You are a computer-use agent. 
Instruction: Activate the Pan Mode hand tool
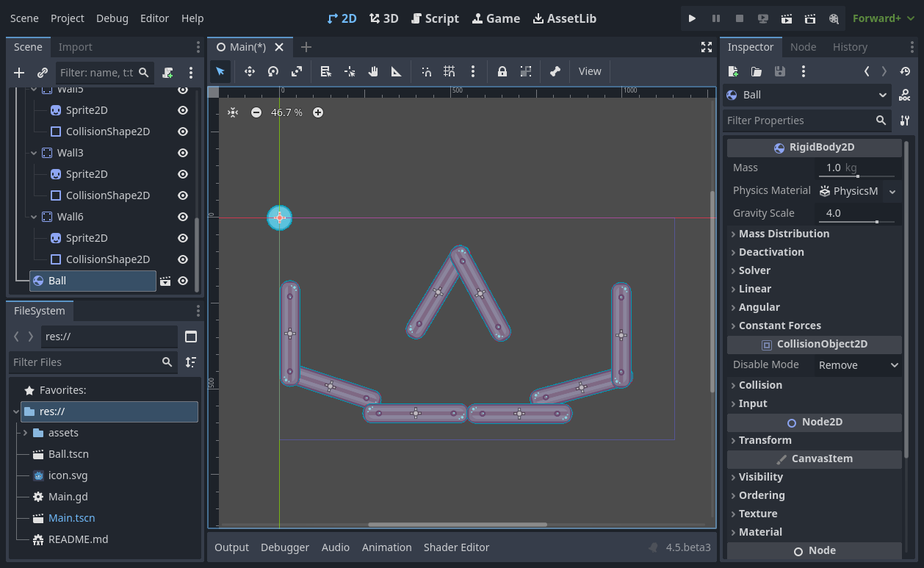(373, 71)
